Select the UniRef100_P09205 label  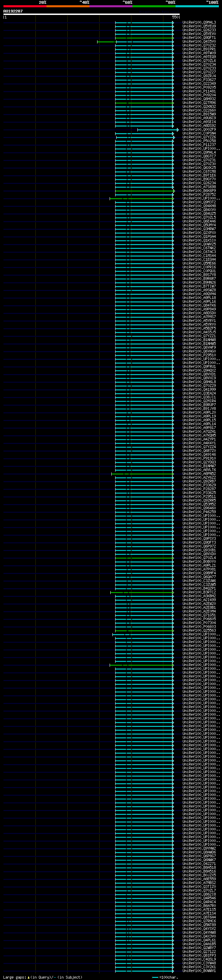coord(199,88)
